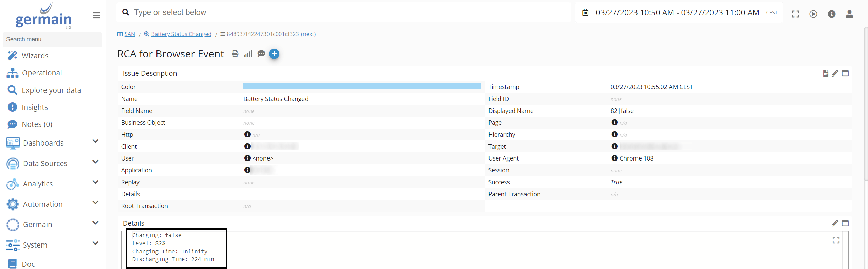Expand the Data Sources menu chevron
Image resolution: width=868 pixels, height=269 pixels.
(96, 162)
